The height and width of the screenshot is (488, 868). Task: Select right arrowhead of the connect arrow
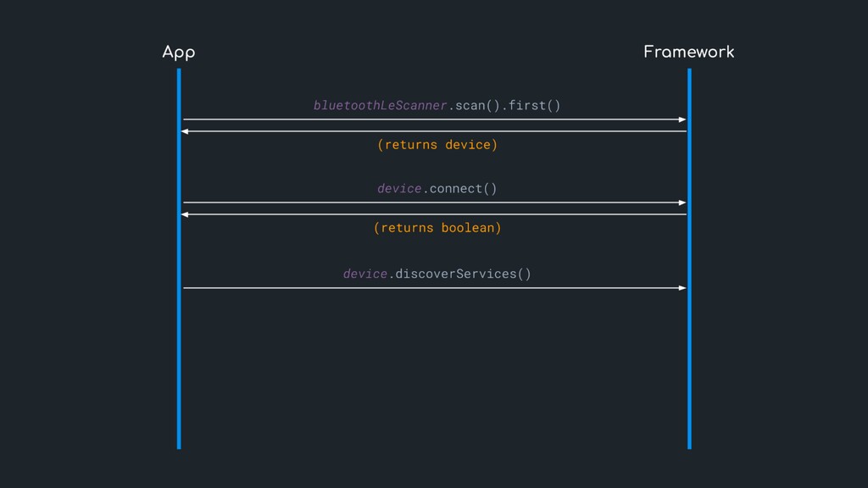click(x=682, y=202)
